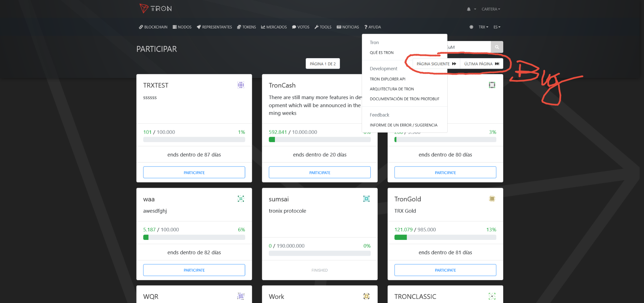Open INFORME DE UN ERROR / SUGERENCIA

click(x=403, y=125)
